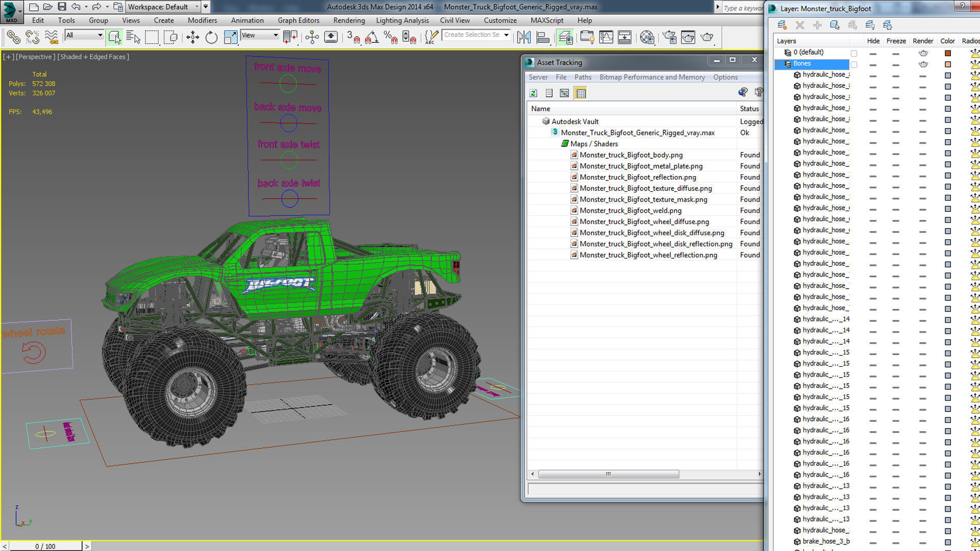Viewport: 980px width, 551px height.
Task: Click the Mirror tool icon
Action: [x=524, y=37]
